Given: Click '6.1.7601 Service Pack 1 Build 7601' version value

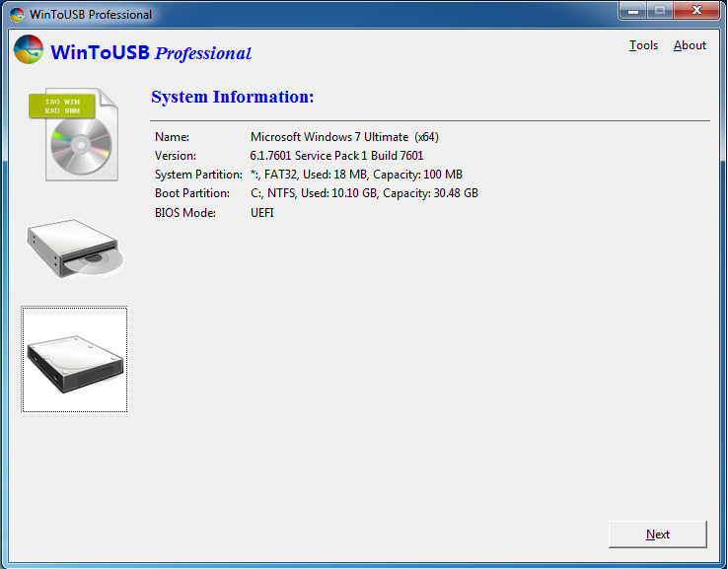Looking at the screenshot, I should (336, 156).
